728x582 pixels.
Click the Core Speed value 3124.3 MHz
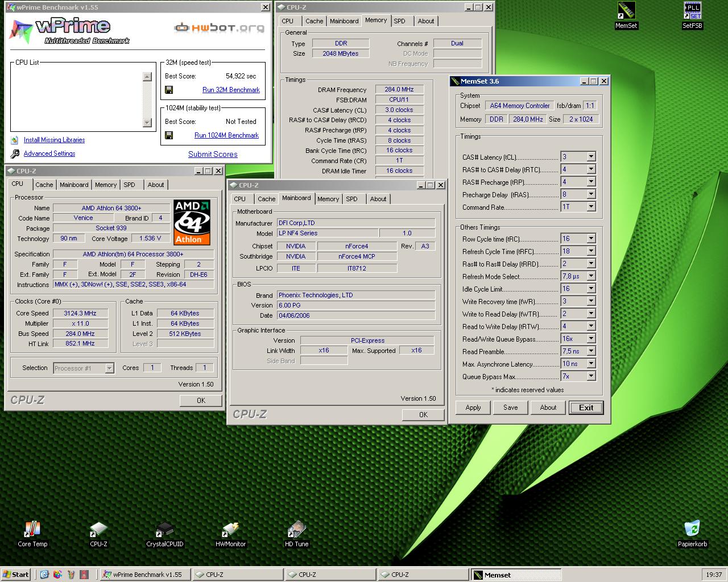[x=80, y=313]
